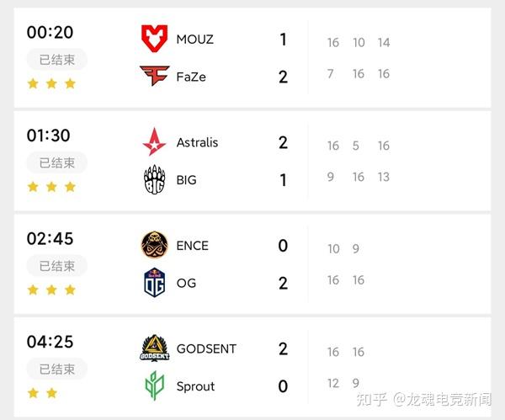
Task: Click the 已结束 label under 04:25
Action: (x=57, y=369)
